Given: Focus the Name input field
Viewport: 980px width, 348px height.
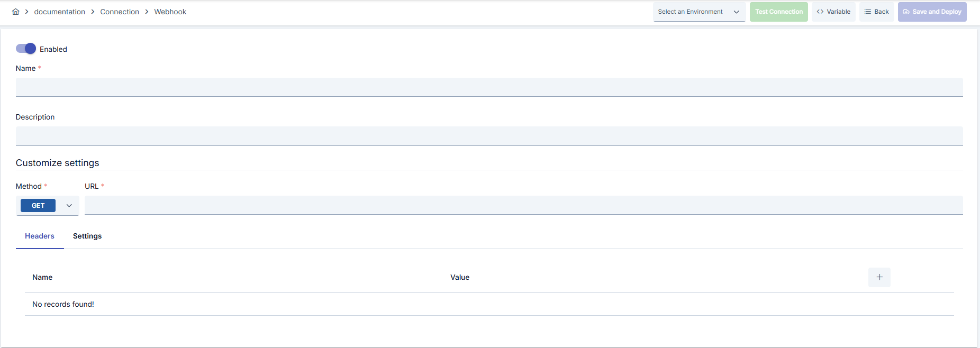Looking at the screenshot, I should tap(489, 87).
